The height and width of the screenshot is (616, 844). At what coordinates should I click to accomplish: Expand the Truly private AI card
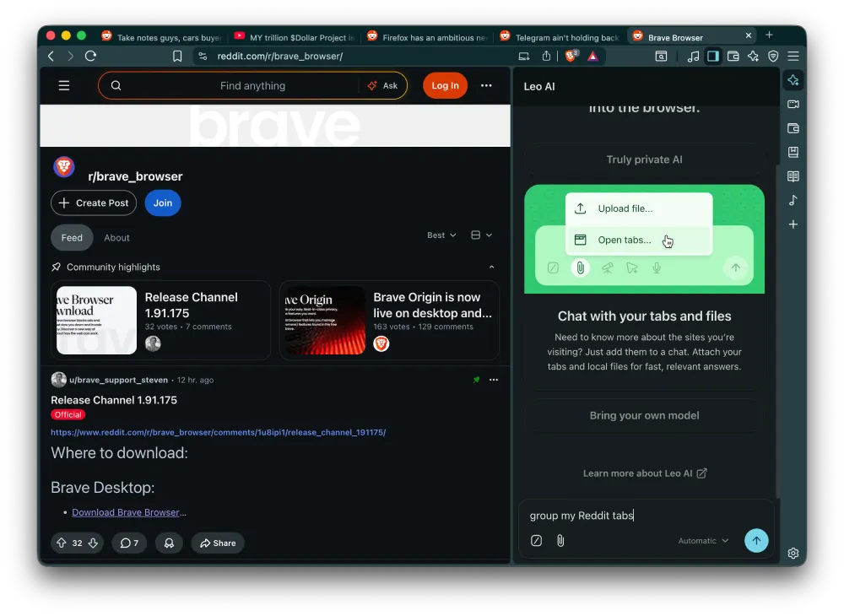tap(644, 159)
